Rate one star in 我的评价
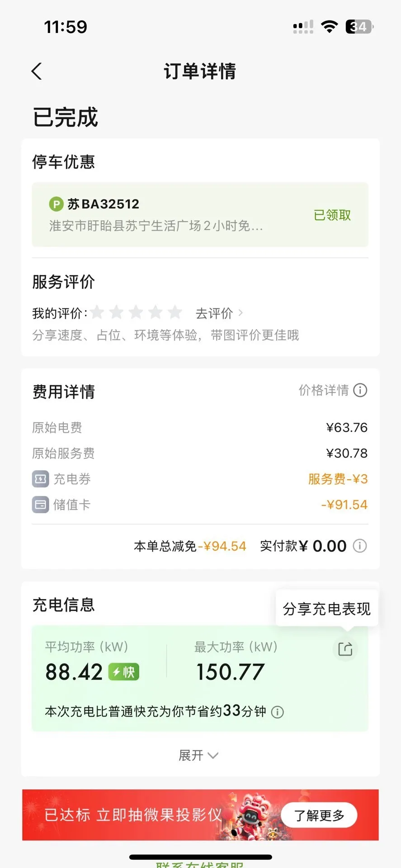 97,312
